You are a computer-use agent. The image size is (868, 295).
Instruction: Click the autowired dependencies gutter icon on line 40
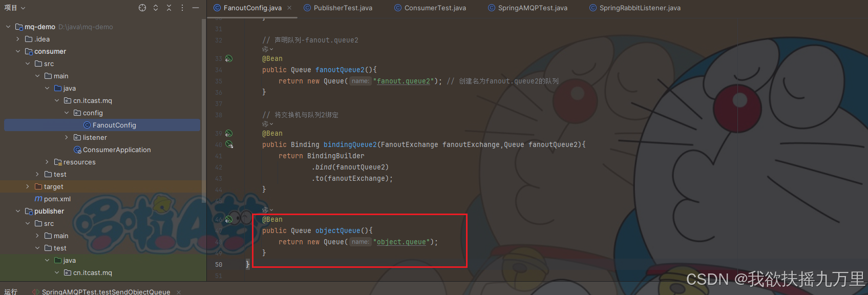click(x=229, y=145)
